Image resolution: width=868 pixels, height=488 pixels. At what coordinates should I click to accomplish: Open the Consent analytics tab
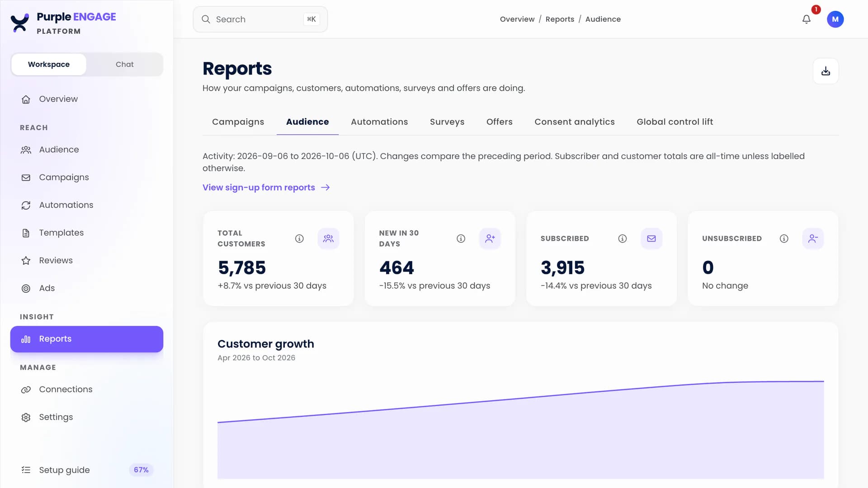coord(574,122)
